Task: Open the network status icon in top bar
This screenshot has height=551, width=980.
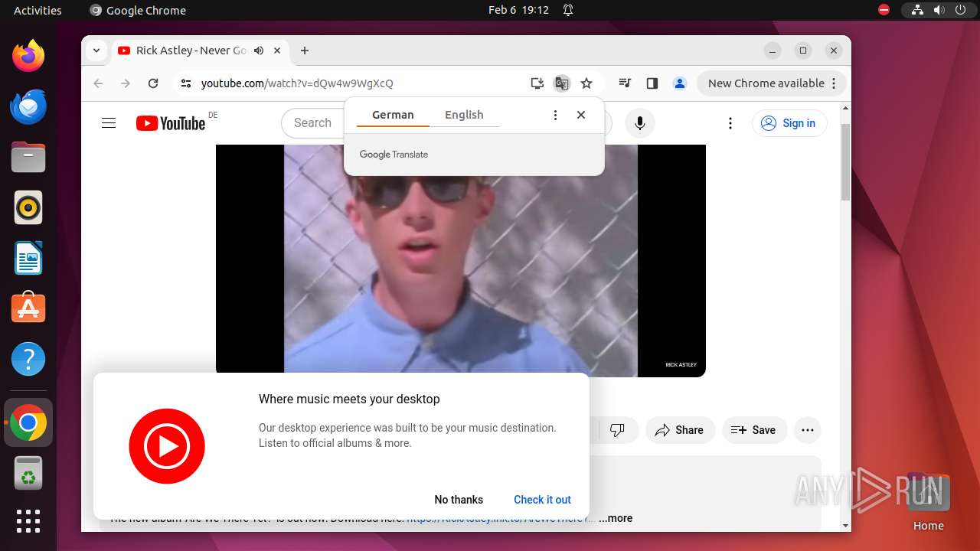Action: [x=917, y=10]
